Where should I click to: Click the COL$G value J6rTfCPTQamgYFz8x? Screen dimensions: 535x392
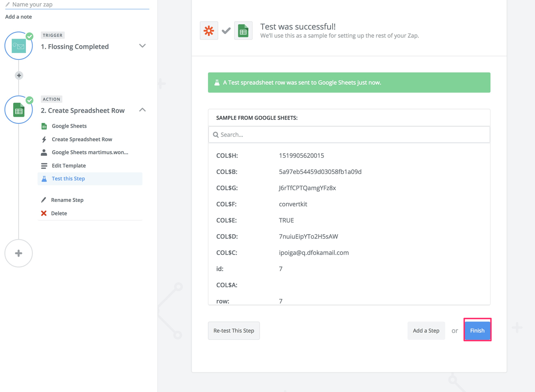(307, 188)
